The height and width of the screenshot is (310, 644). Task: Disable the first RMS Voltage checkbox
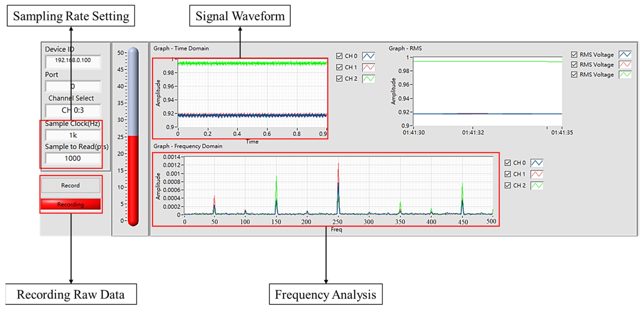pos(574,54)
